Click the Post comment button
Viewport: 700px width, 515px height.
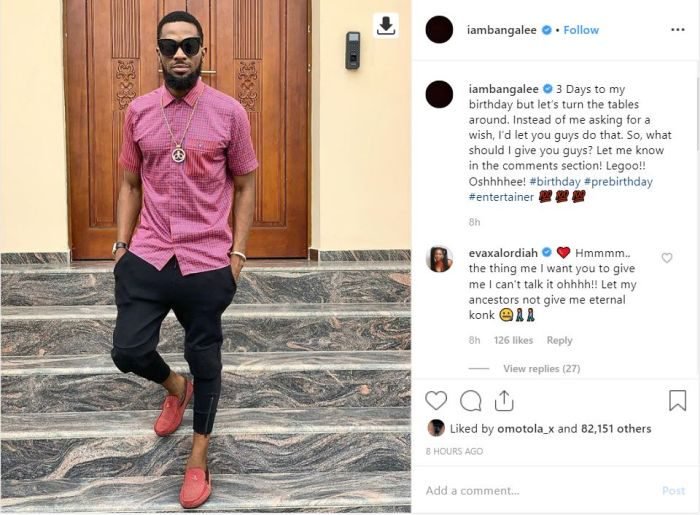click(673, 491)
